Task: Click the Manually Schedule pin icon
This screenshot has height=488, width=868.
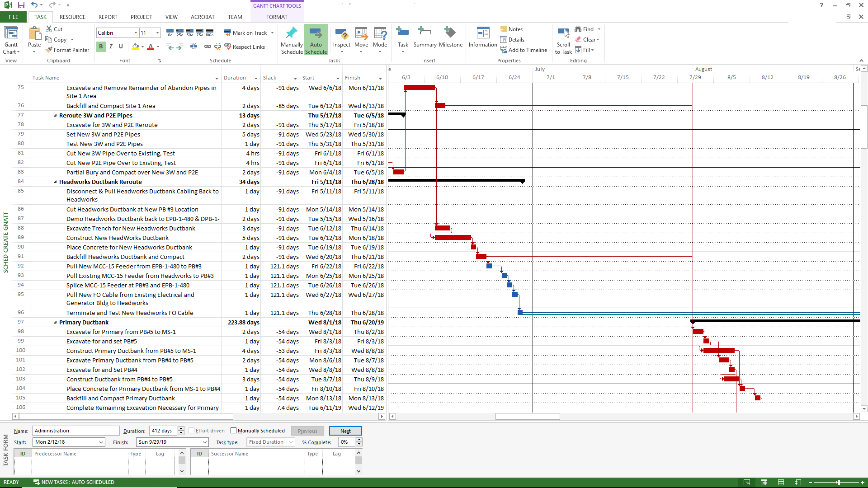Action: coord(292,33)
